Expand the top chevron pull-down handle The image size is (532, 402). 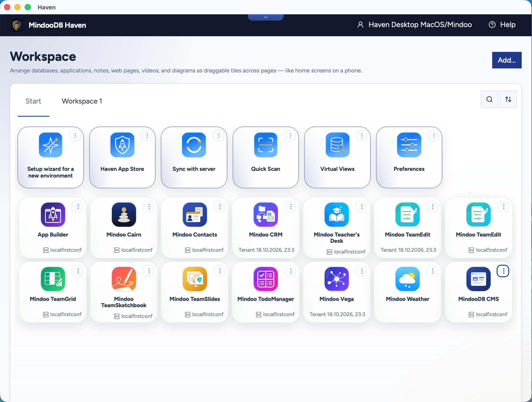point(266,17)
